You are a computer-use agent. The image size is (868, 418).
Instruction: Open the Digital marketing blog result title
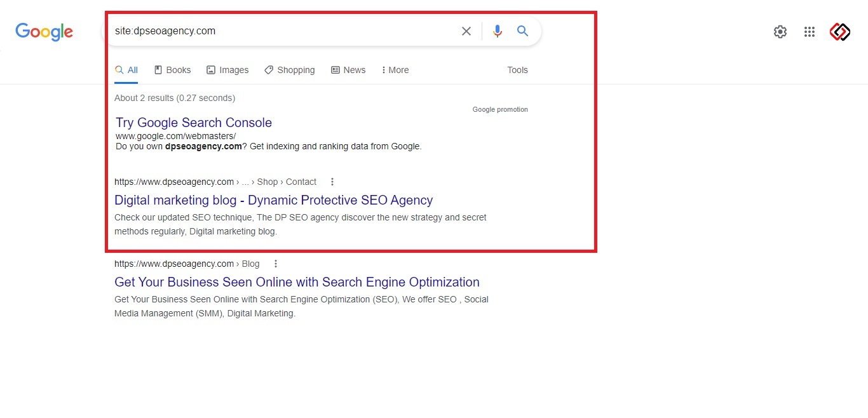274,200
